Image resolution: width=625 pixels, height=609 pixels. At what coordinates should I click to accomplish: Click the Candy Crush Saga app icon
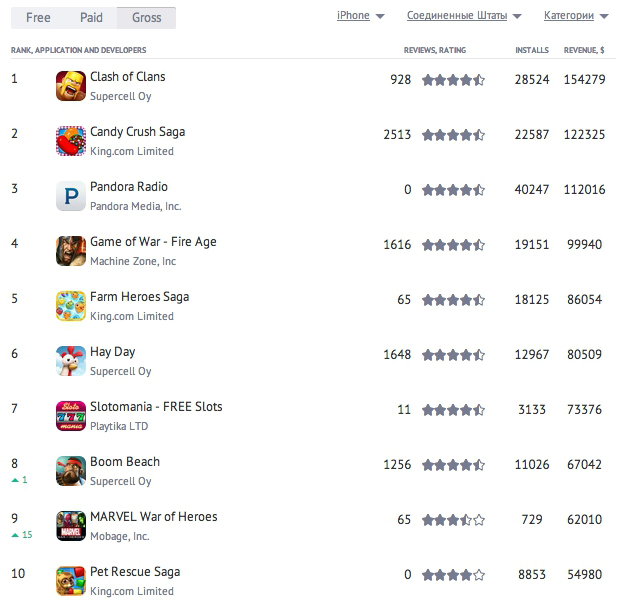pos(71,141)
